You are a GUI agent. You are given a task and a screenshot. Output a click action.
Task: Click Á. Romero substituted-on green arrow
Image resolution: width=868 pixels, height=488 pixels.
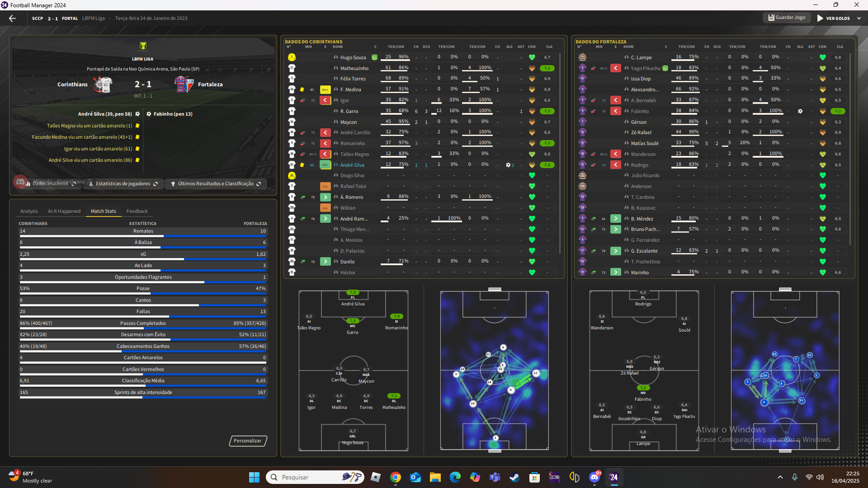click(x=325, y=197)
